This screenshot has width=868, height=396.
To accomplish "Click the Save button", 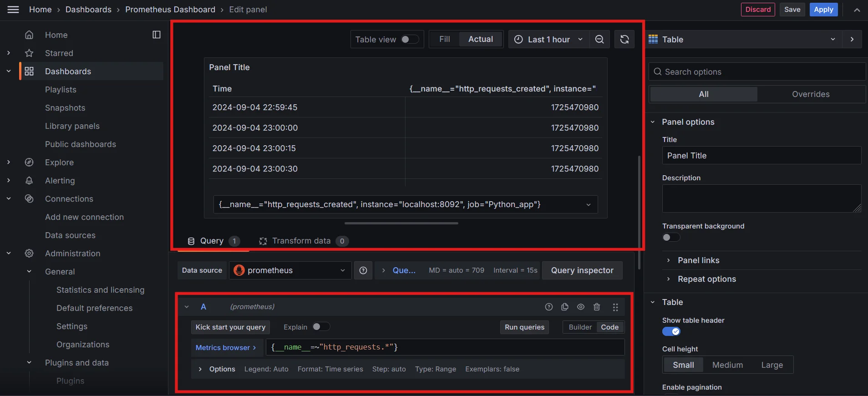I will coord(792,10).
